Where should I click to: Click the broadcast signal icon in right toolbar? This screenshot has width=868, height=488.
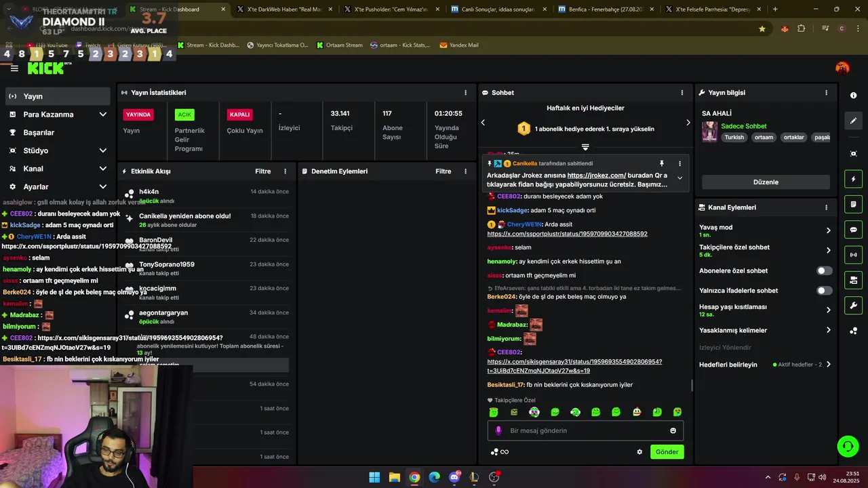[x=853, y=255]
